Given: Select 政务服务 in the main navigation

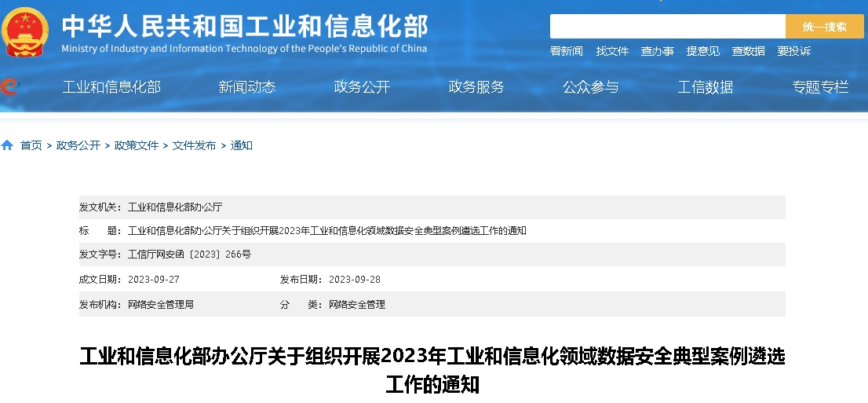Looking at the screenshot, I should point(476,87).
